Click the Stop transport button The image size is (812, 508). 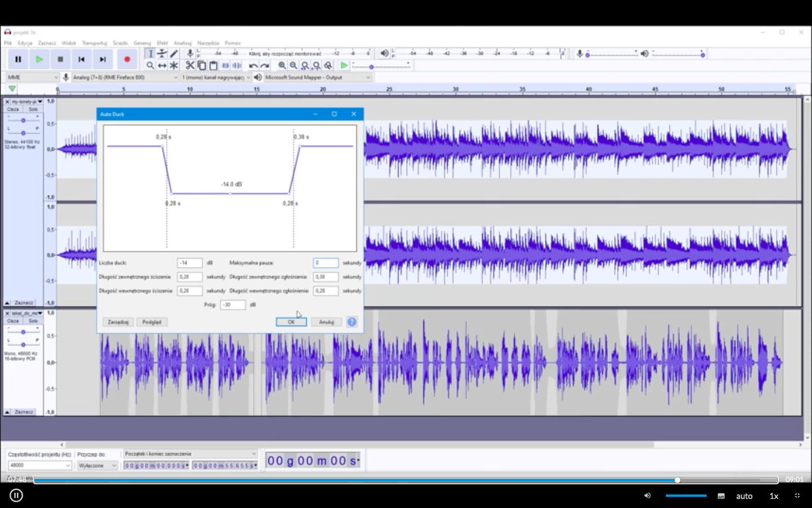(x=60, y=59)
